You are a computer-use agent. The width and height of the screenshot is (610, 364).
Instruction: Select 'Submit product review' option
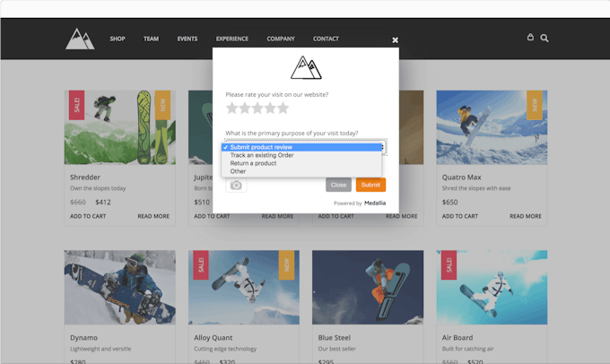point(302,147)
